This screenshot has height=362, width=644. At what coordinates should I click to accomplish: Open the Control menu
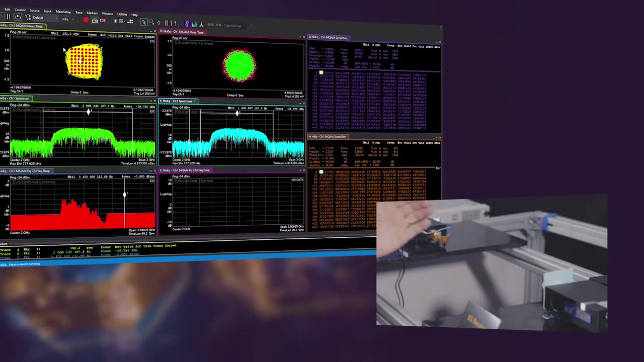tap(20, 10)
